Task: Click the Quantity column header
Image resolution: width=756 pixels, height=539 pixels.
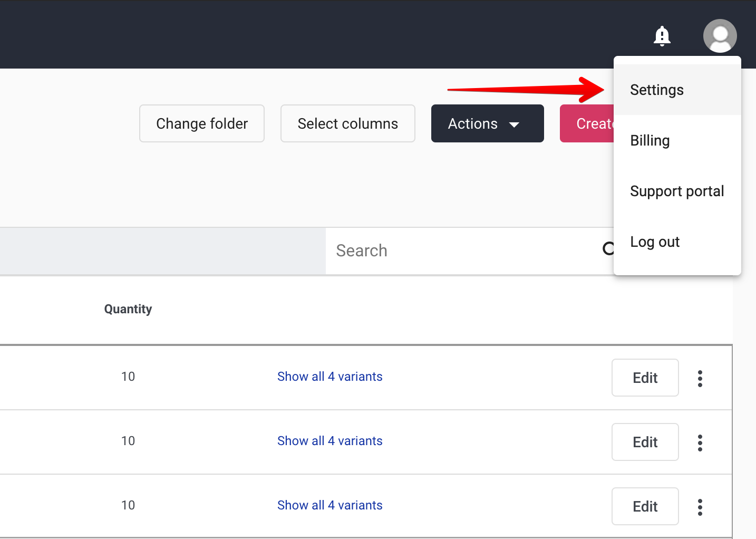Action: click(x=128, y=309)
